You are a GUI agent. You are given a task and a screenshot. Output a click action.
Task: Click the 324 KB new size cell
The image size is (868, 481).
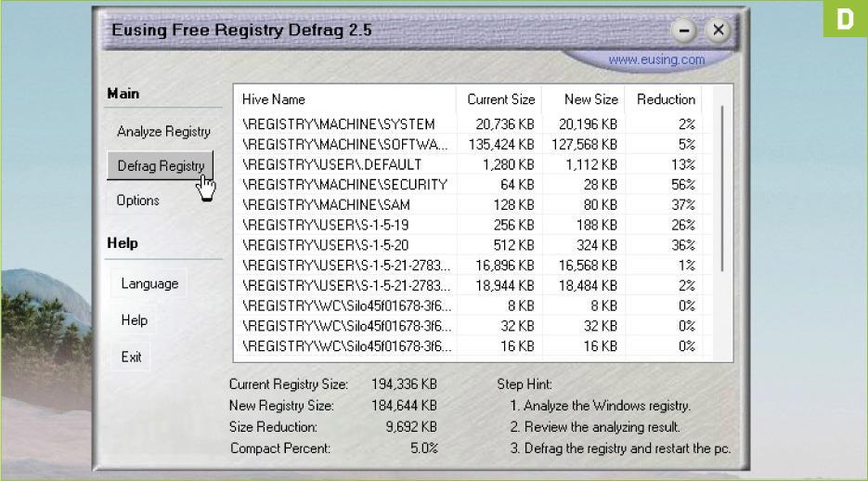point(595,244)
